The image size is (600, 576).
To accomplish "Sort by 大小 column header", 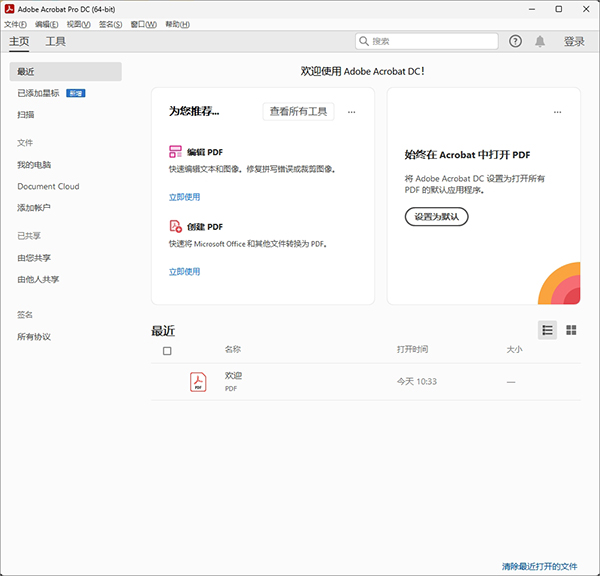I will [x=514, y=349].
